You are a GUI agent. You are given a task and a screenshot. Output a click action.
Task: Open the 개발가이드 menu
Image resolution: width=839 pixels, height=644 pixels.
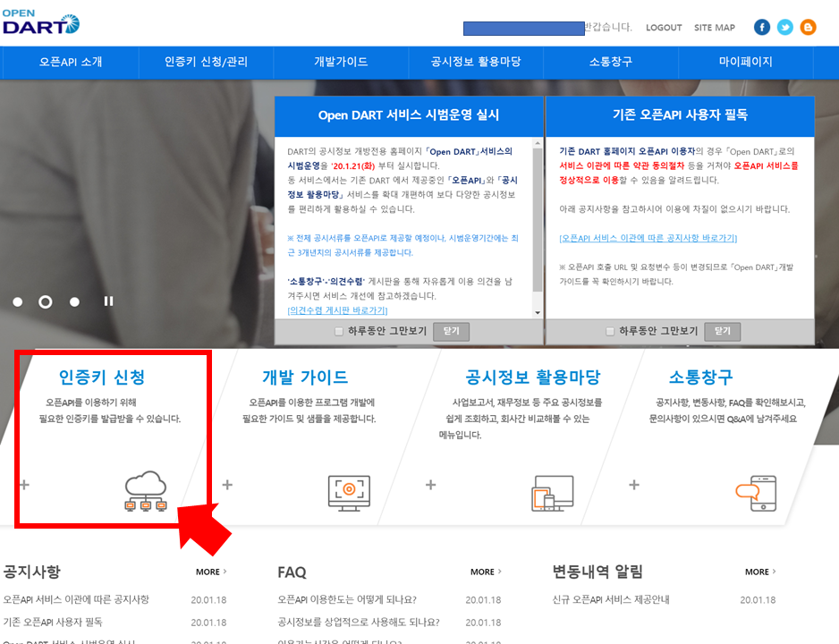(x=341, y=62)
